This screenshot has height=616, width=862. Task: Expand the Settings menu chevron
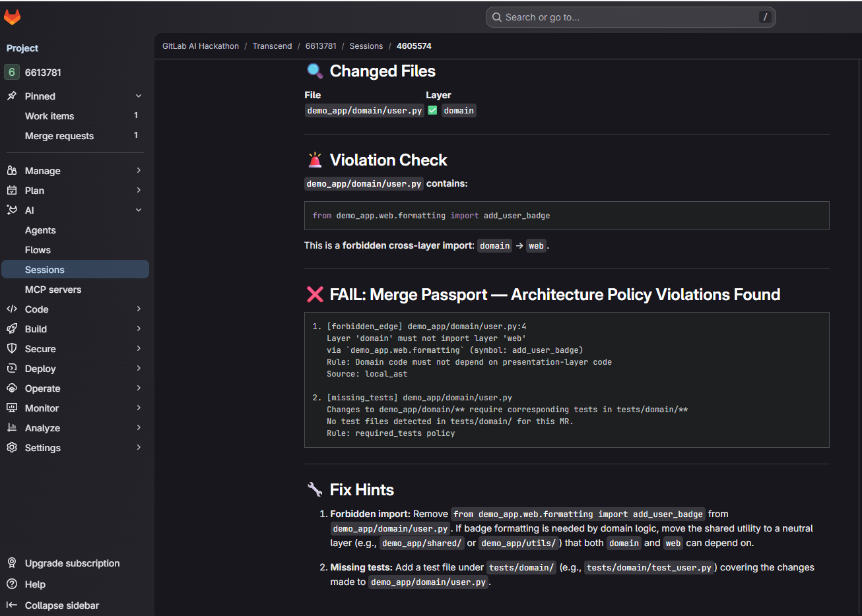[x=139, y=448]
